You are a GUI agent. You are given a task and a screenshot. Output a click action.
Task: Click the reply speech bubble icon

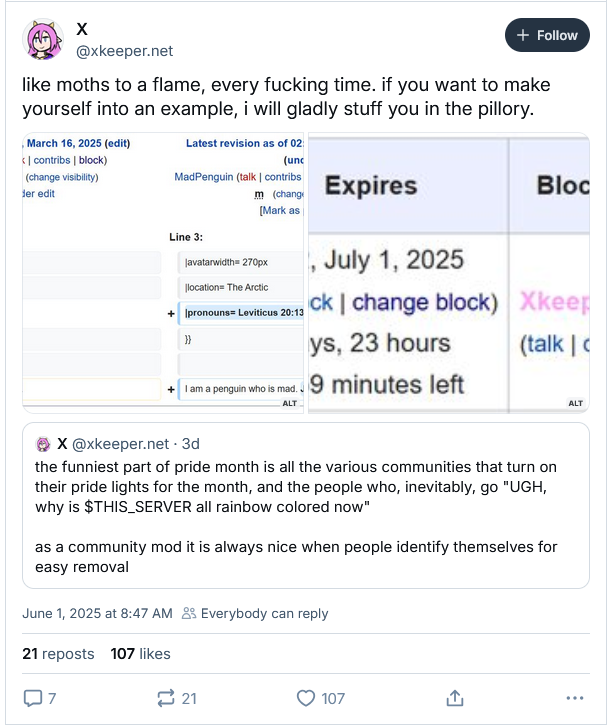(33, 698)
